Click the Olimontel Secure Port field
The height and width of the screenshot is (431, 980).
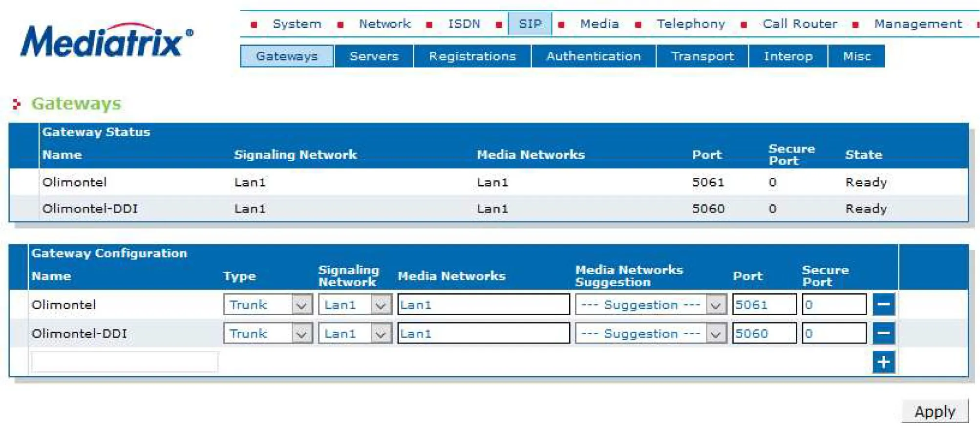point(833,305)
